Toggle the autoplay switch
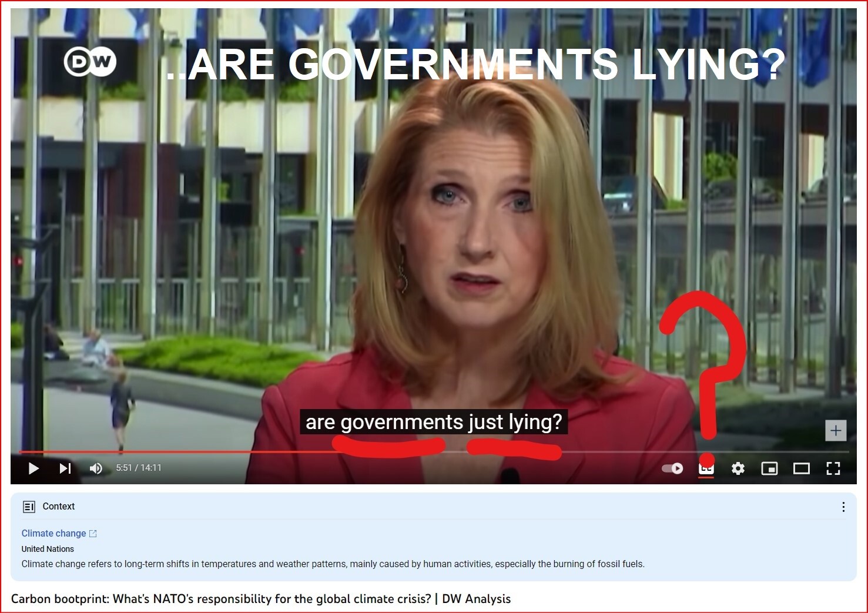868x613 pixels. 672,468
